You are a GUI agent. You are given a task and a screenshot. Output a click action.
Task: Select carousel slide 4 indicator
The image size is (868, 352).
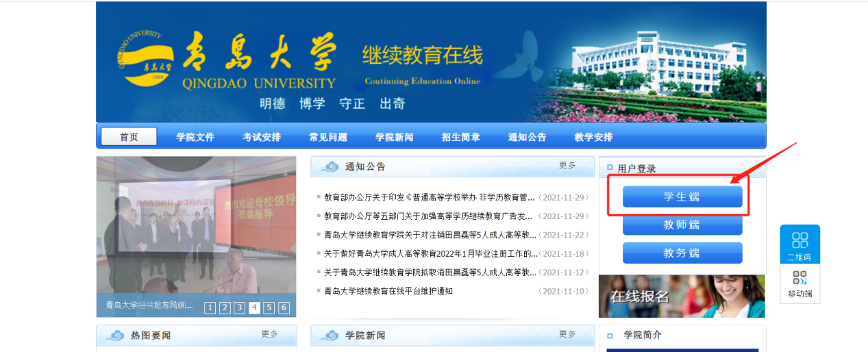click(254, 307)
